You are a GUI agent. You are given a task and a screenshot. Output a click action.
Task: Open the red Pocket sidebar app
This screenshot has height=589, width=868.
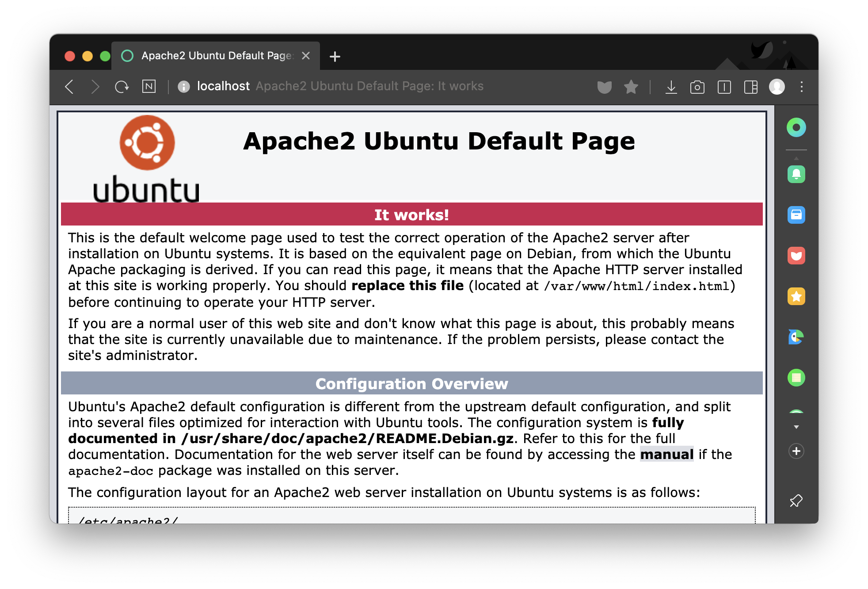pyautogui.click(x=796, y=256)
